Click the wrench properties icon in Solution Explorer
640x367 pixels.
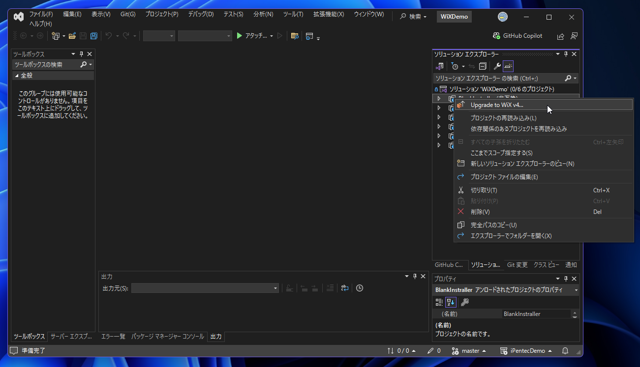pos(497,66)
